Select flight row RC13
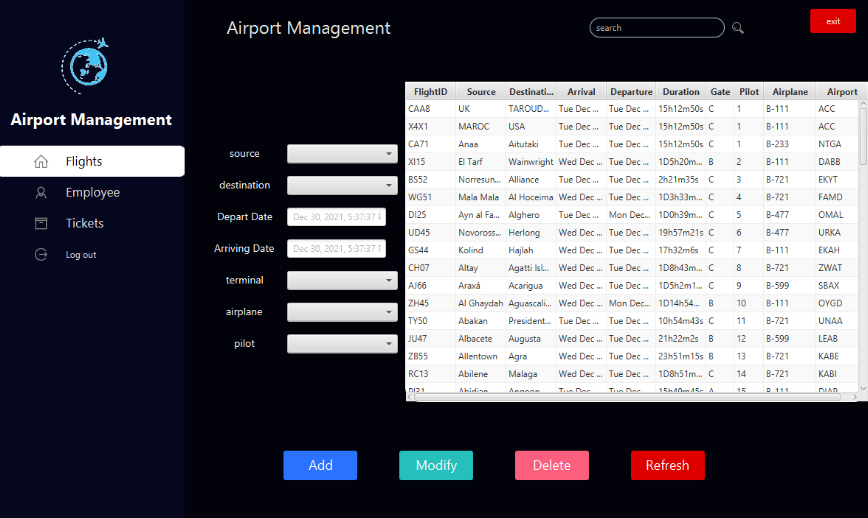Image resolution: width=868 pixels, height=518 pixels. [632, 374]
